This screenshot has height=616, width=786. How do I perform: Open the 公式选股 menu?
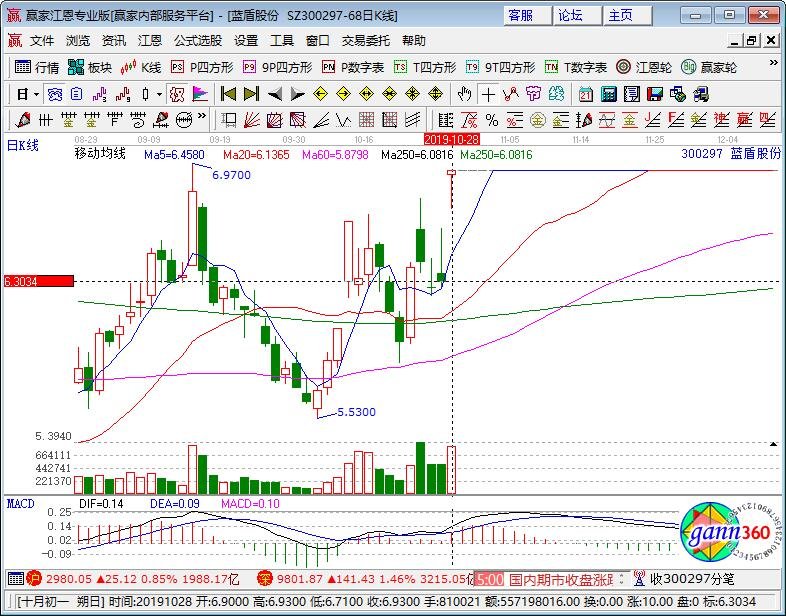pos(198,41)
